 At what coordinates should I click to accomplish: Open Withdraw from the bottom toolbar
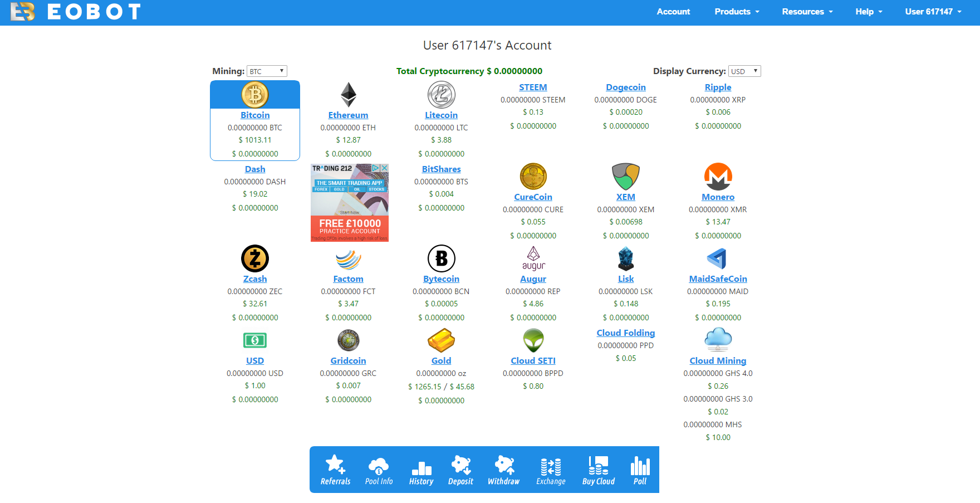pos(504,470)
